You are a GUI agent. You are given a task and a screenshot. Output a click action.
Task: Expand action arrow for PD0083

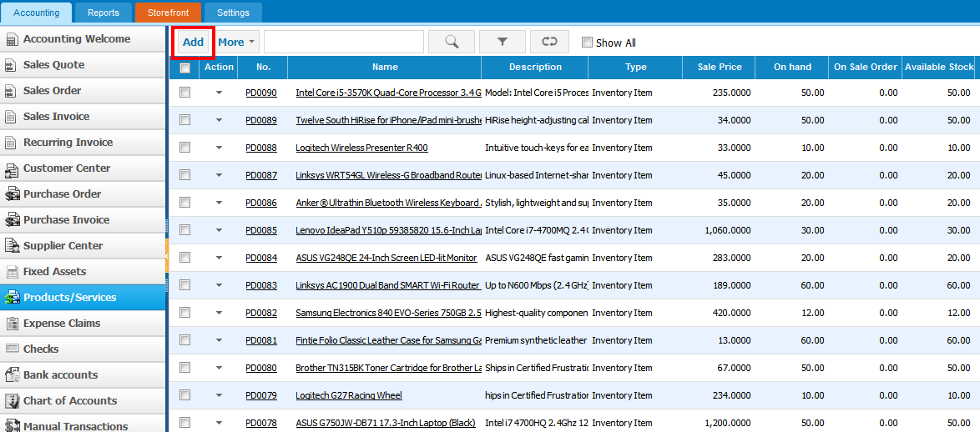tap(219, 284)
